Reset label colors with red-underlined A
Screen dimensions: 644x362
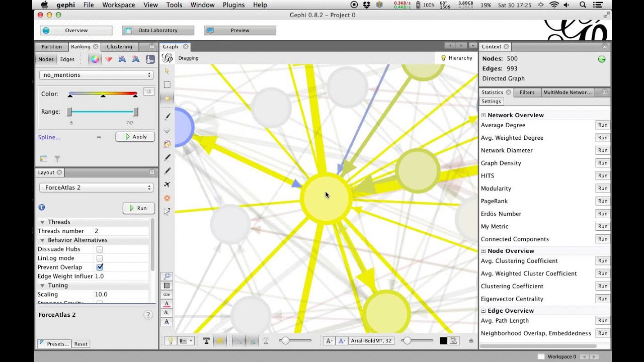167,303
